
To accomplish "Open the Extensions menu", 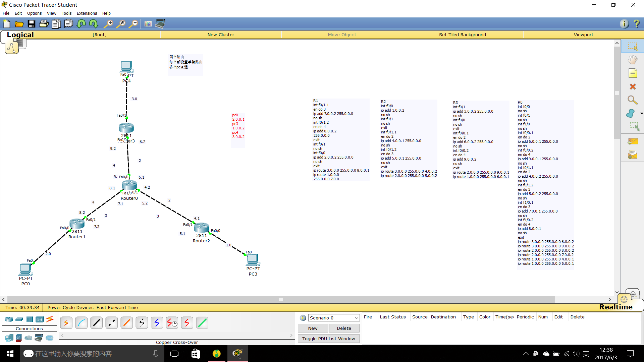I will click(x=87, y=13).
